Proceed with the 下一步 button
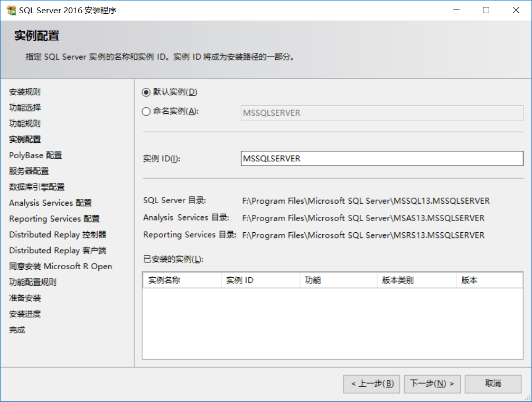532x402 pixels. pos(432,384)
